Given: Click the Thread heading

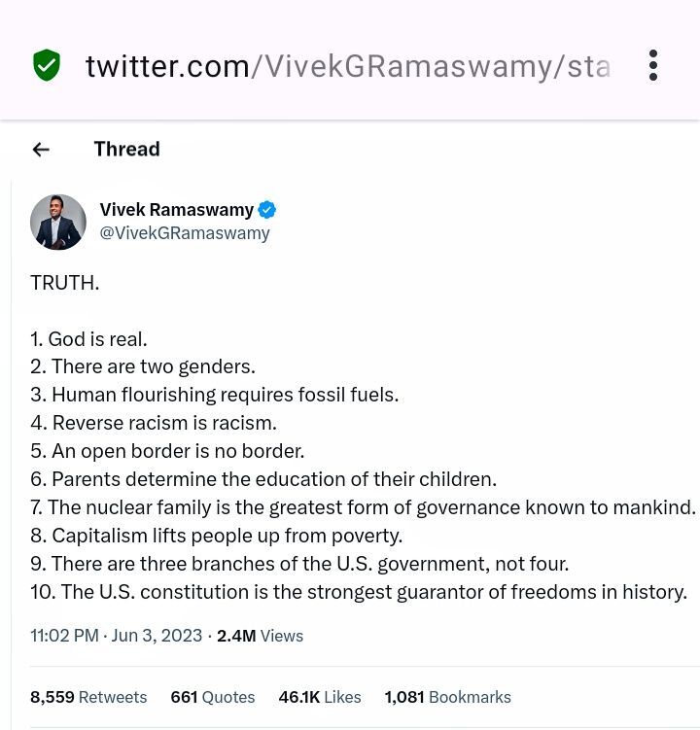Looking at the screenshot, I should (x=126, y=149).
